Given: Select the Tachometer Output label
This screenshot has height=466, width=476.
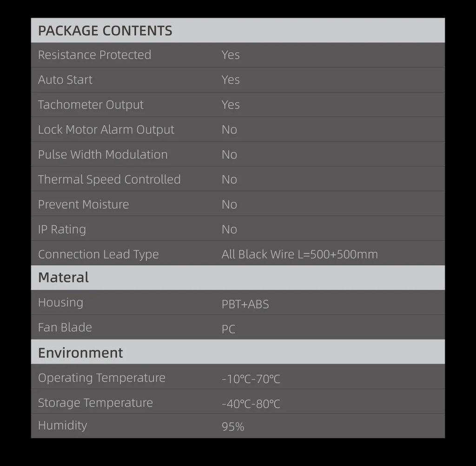Looking at the screenshot, I should 91,105.
